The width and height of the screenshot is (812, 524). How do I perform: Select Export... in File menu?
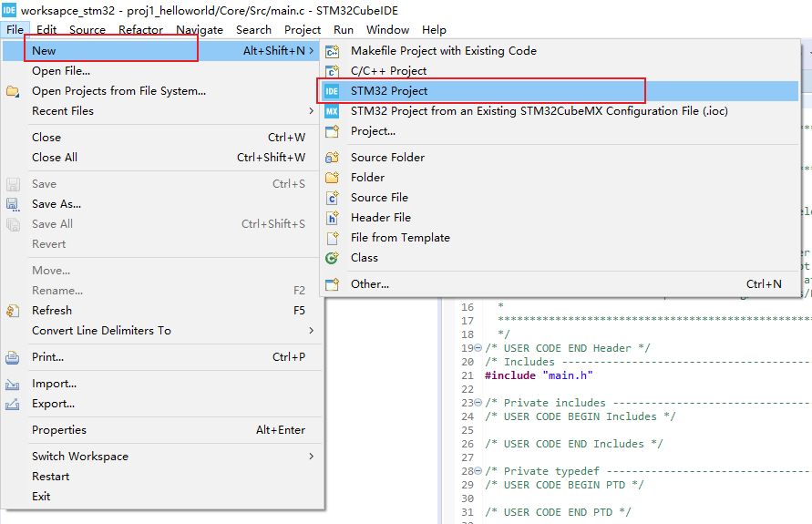(x=160, y=404)
